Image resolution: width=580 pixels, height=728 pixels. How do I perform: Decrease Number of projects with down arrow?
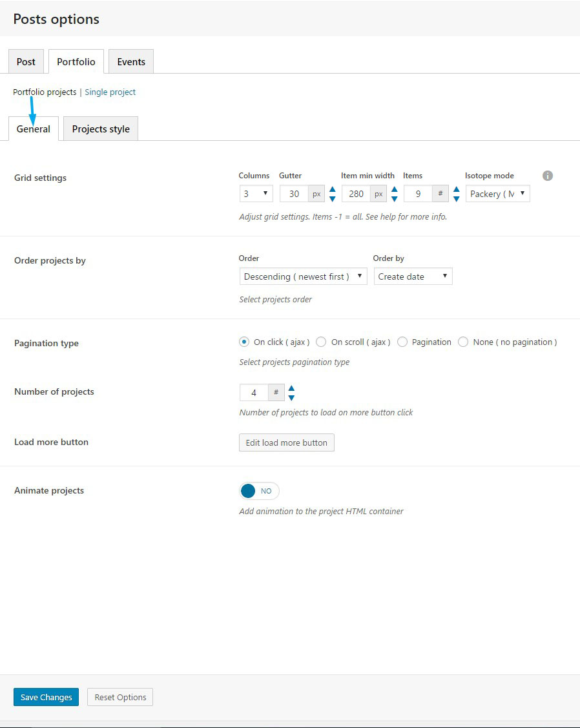[x=291, y=397]
